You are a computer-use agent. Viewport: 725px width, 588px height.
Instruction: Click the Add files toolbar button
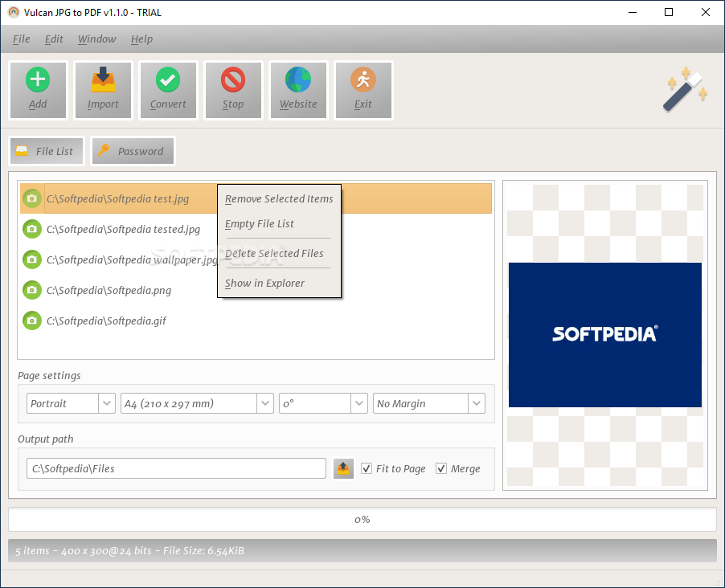pyautogui.click(x=38, y=90)
